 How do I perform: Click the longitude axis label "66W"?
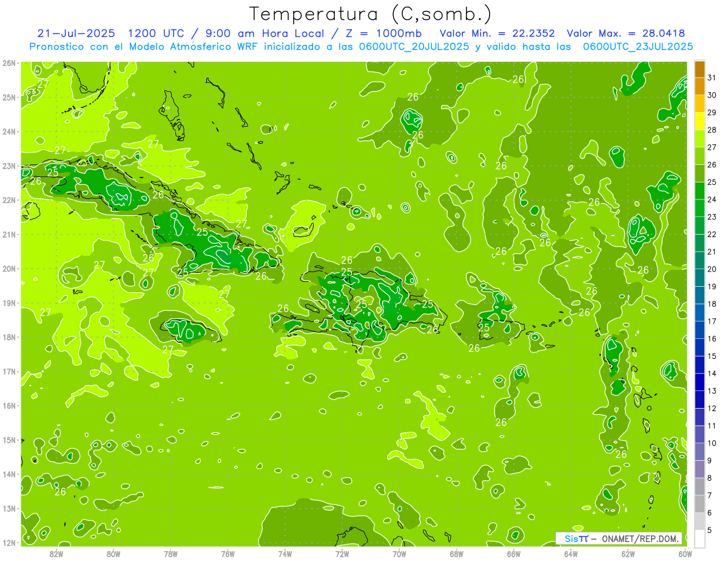click(514, 554)
